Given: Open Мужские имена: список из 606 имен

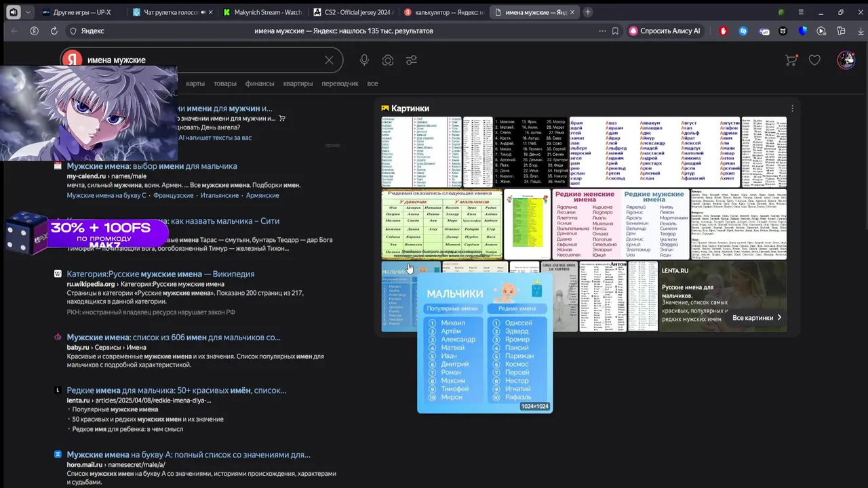Looking at the screenshot, I should (x=174, y=337).
